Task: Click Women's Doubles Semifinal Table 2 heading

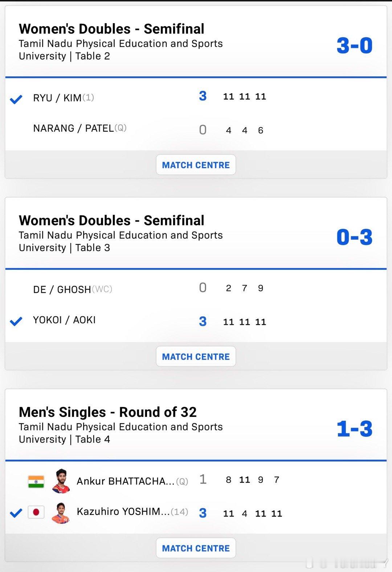Action: [x=111, y=29]
